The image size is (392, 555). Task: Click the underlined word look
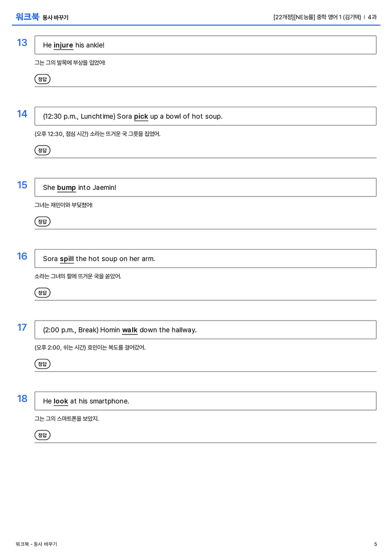tap(61, 401)
